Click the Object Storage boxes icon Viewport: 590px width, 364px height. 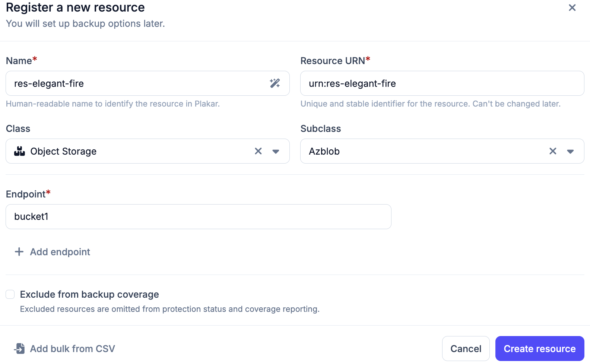pyautogui.click(x=19, y=151)
